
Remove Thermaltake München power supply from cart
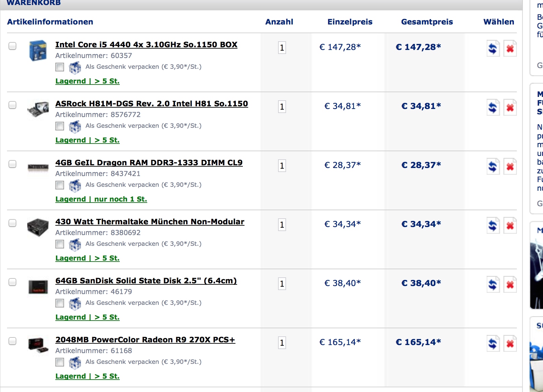[510, 226]
